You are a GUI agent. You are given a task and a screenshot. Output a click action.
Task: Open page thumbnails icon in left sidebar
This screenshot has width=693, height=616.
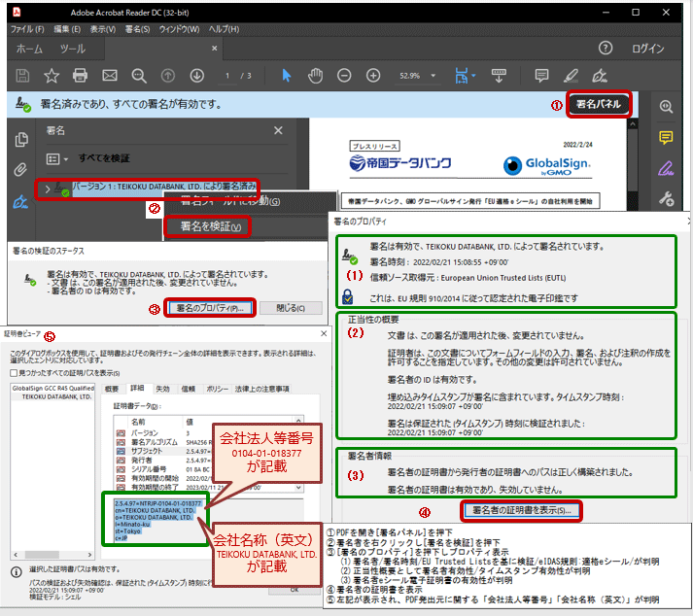point(21,140)
